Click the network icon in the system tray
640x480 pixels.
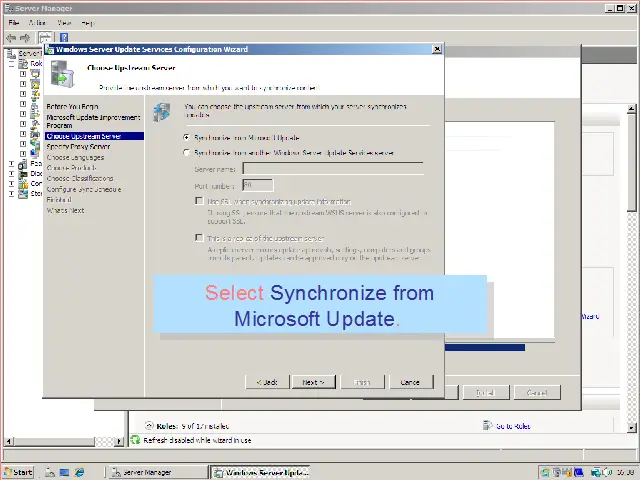pos(596,472)
